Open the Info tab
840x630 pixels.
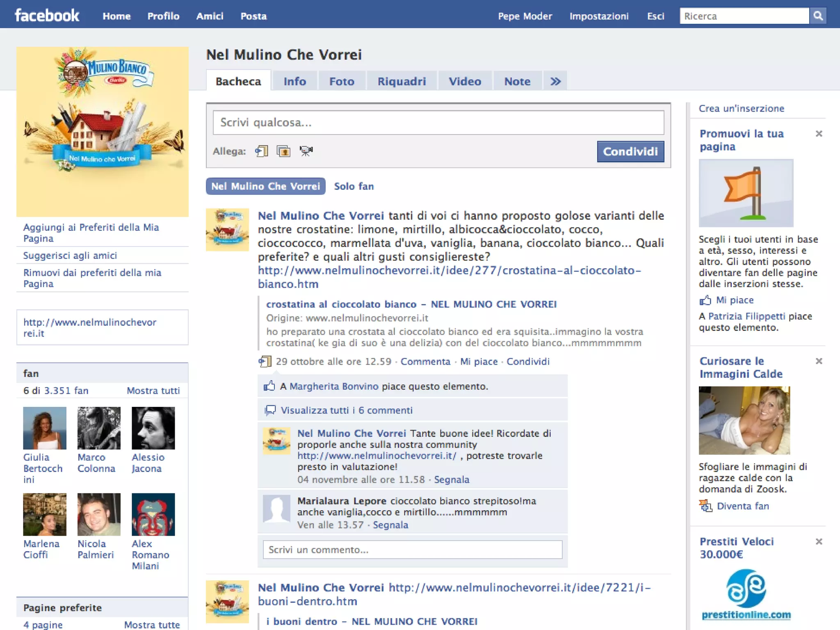[294, 81]
